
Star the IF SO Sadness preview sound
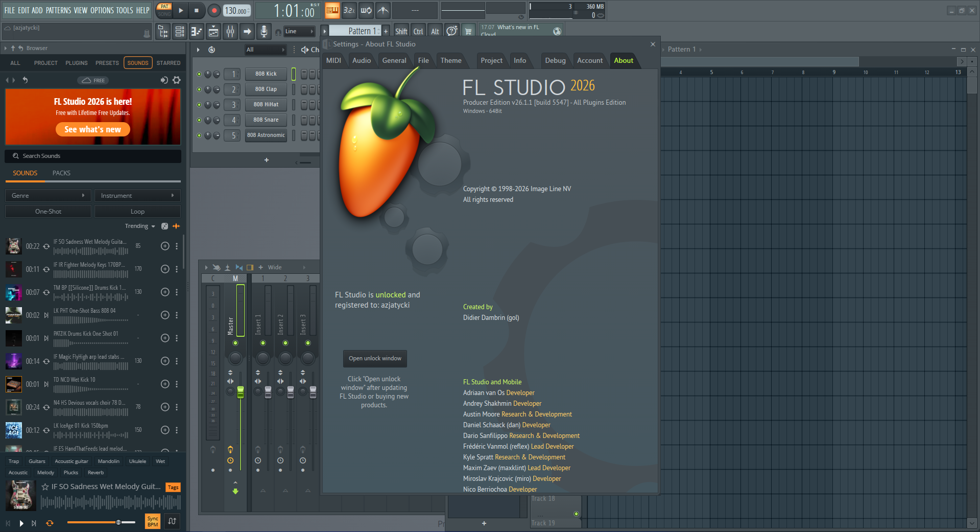tap(45, 487)
